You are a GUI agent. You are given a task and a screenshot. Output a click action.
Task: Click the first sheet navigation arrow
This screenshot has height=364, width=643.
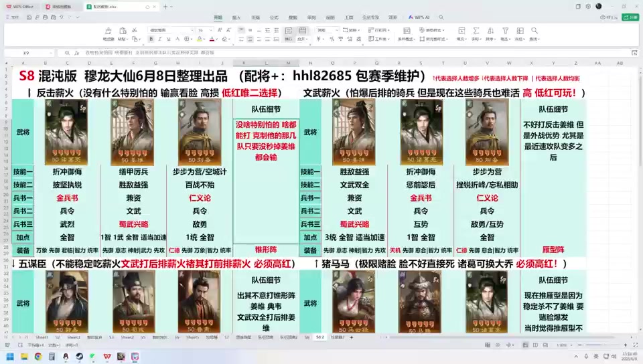point(6,337)
